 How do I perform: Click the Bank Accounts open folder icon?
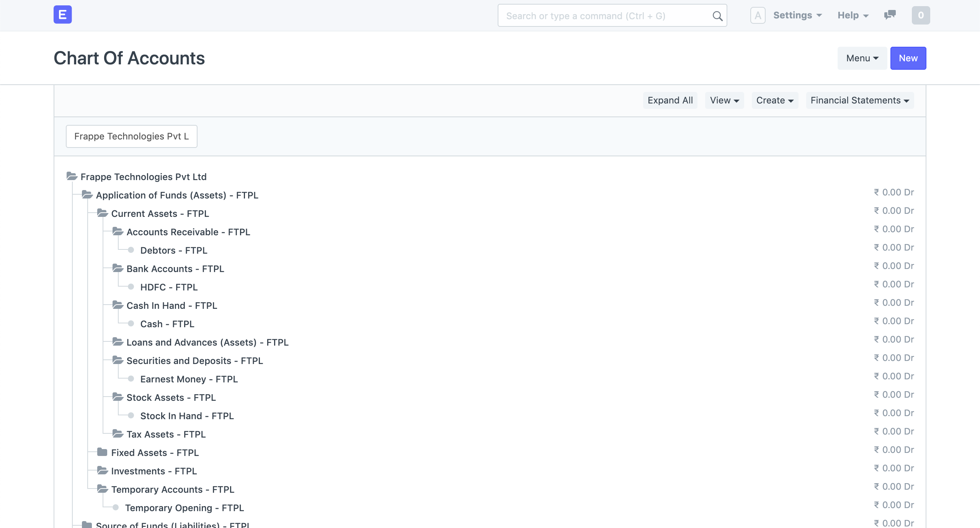click(x=118, y=268)
